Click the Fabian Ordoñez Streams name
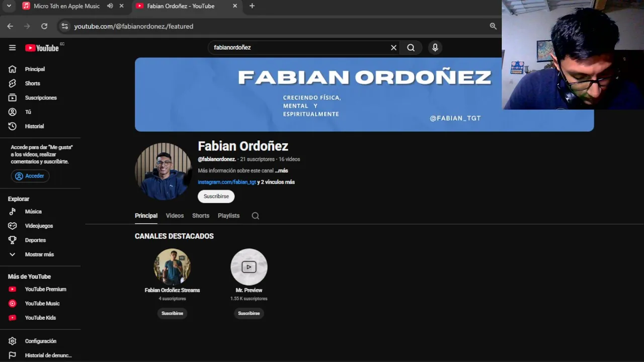The width and height of the screenshot is (644, 362). pos(172,290)
